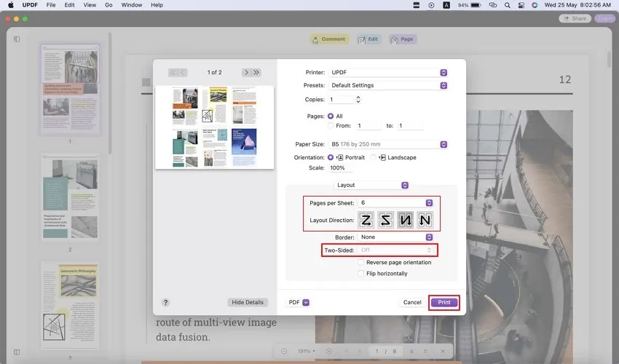Jump to last page double-down icon
The height and width of the screenshot is (364, 619).
click(425, 351)
